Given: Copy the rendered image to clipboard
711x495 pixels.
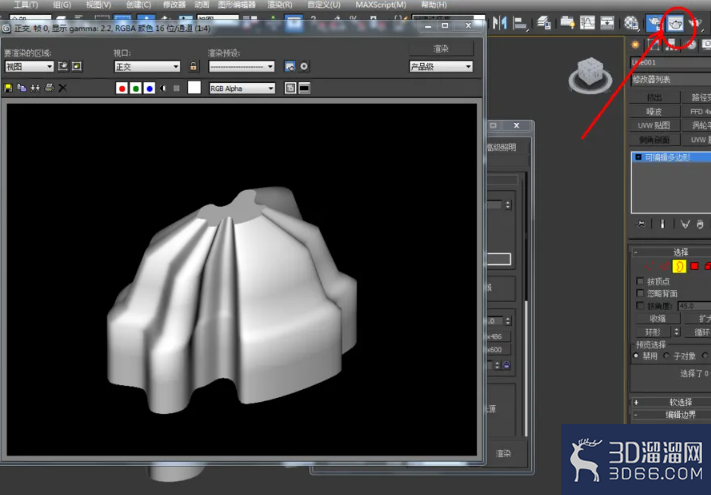Looking at the screenshot, I should click(21, 88).
